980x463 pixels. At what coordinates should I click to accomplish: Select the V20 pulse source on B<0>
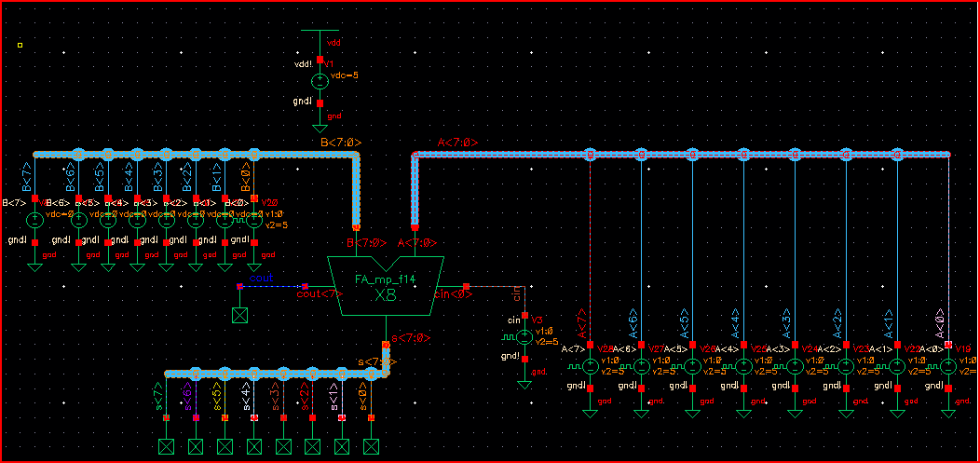tap(254, 220)
